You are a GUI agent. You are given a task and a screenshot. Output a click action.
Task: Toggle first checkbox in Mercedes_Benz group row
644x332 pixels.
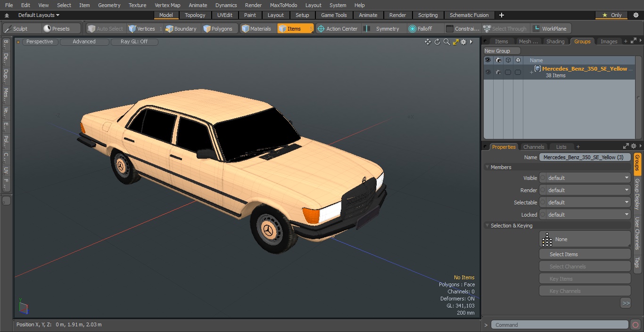pyautogui.click(x=508, y=72)
